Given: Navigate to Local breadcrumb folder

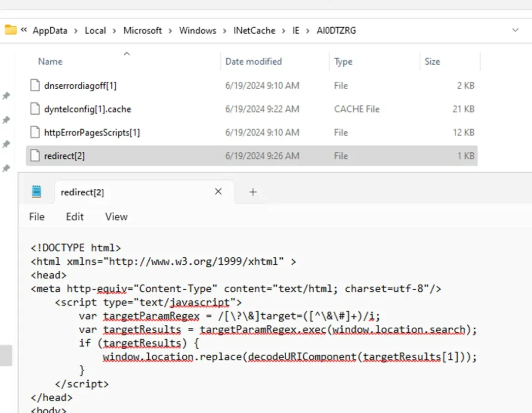Looking at the screenshot, I should click(96, 31).
